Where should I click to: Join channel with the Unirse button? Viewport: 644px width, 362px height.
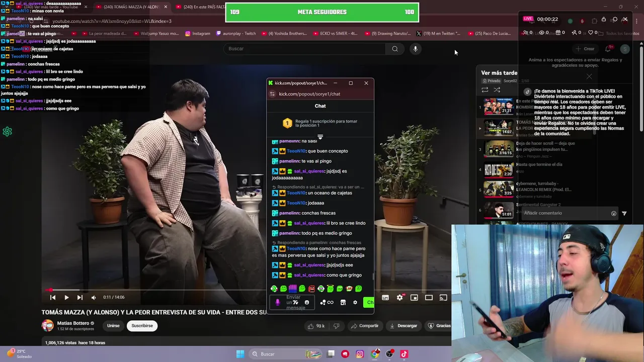[x=113, y=326]
